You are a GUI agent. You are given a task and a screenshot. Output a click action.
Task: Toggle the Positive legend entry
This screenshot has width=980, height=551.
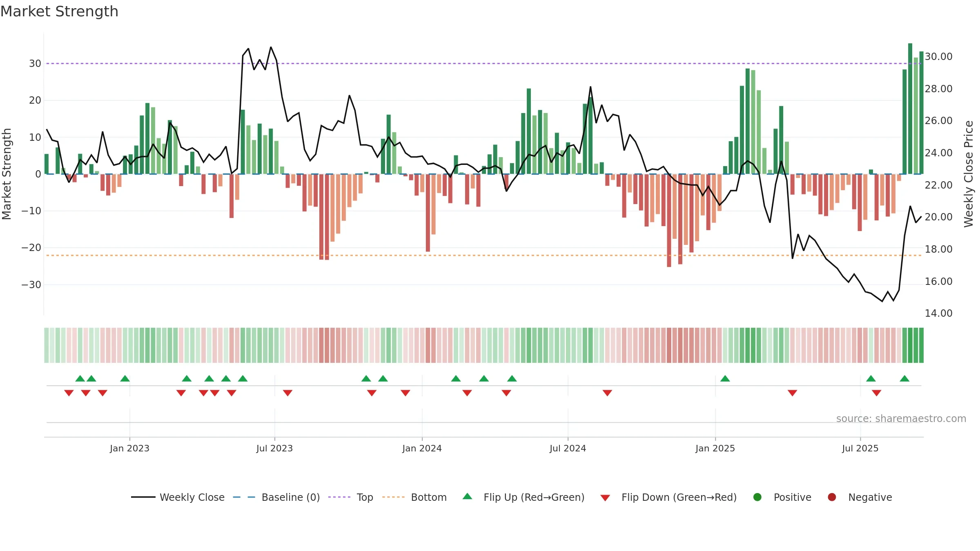(x=782, y=497)
